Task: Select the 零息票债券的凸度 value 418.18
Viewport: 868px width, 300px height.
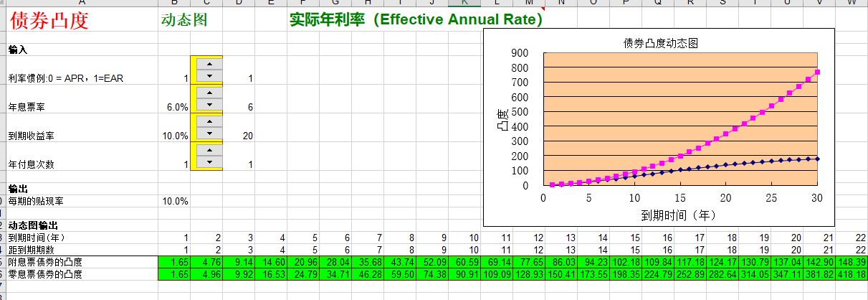Action: tap(852, 274)
